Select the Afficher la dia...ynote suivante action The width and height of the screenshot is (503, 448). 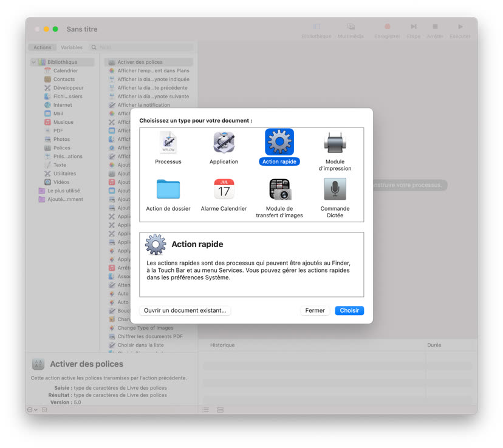149,97
